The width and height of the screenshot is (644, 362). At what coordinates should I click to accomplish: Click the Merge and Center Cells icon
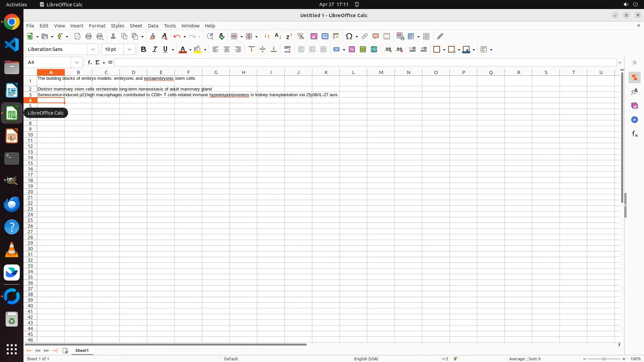(x=301, y=49)
